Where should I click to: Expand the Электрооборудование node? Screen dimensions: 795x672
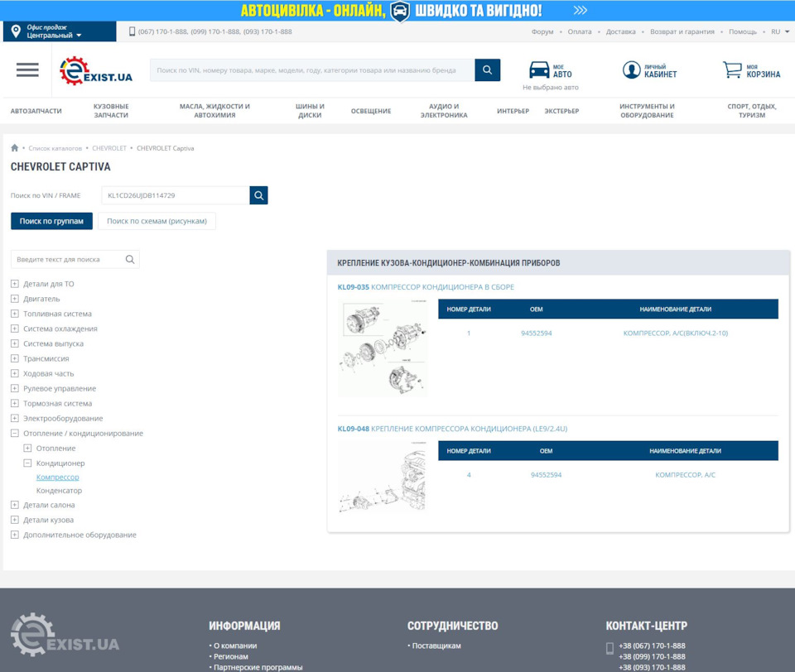pyautogui.click(x=15, y=418)
